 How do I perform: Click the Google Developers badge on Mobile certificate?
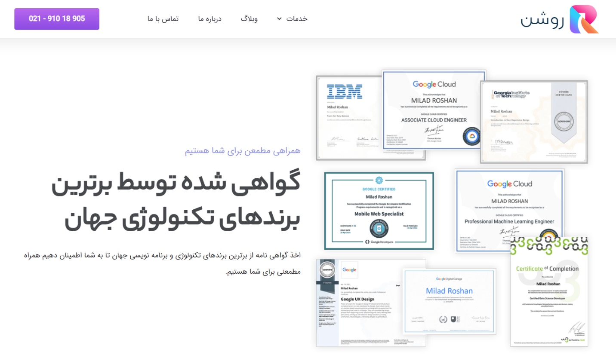coord(379,229)
